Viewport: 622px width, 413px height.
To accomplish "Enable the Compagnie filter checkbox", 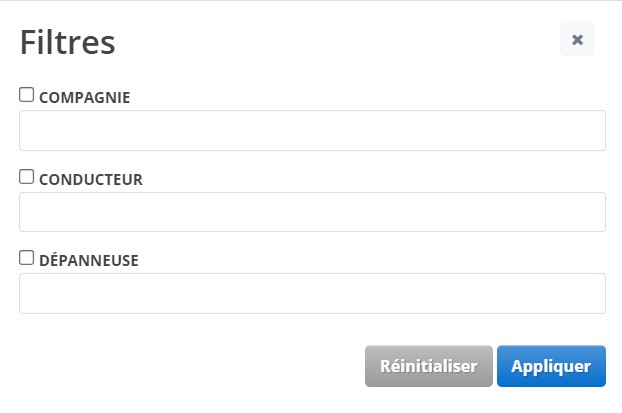I will (x=27, y=96).
